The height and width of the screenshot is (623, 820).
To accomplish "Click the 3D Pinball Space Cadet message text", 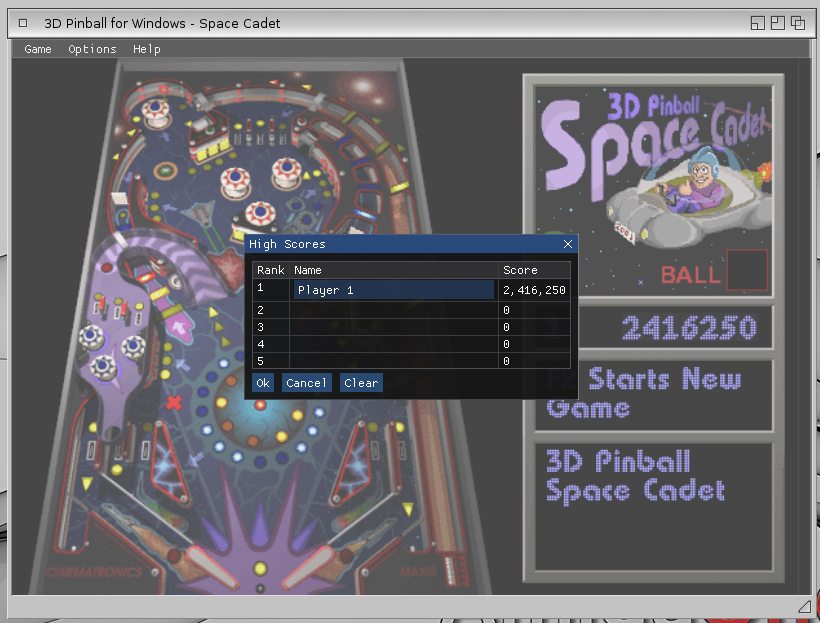I will 635,477.
